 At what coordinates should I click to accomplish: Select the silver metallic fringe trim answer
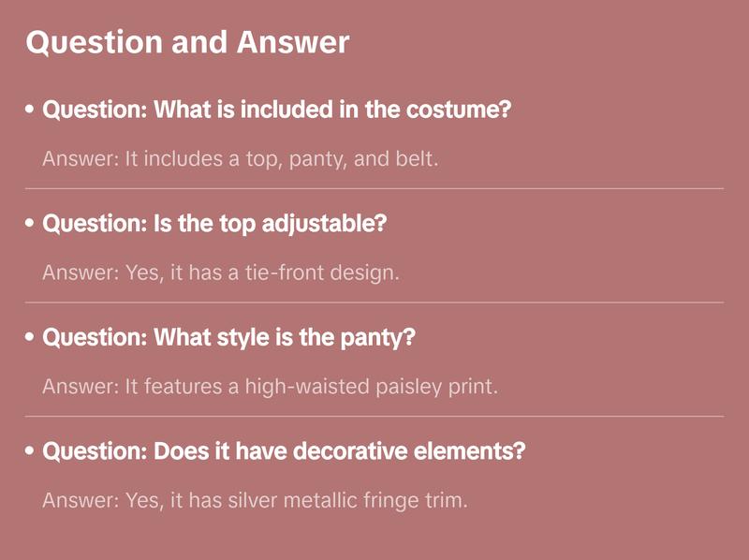[255, 501]
